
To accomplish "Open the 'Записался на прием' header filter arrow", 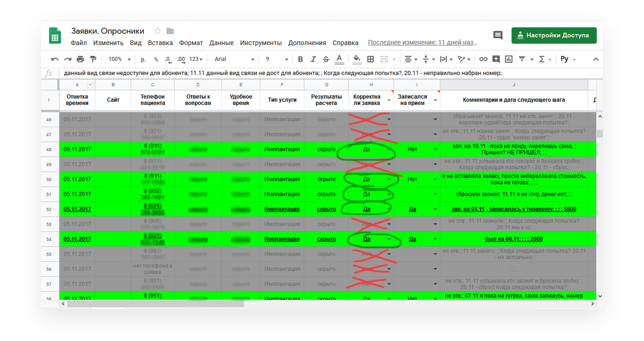I will point(435,100).
